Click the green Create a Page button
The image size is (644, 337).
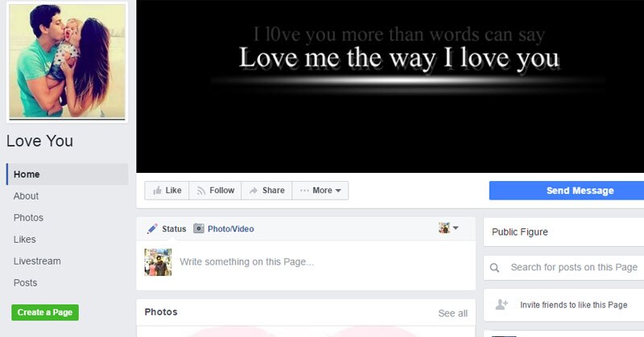click(45, 312)
